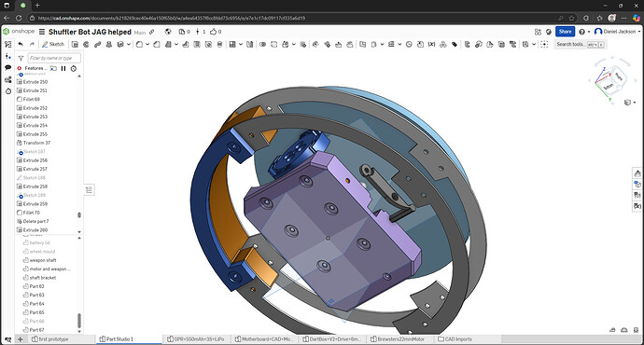644x345 pixels.
Task: Open the feature list filter icon
Action: click(21, 58)
